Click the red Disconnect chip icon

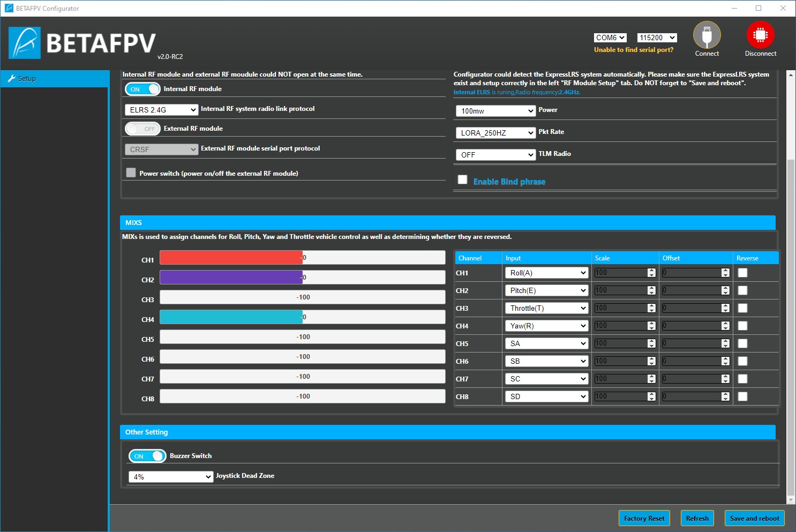point(760,35)
